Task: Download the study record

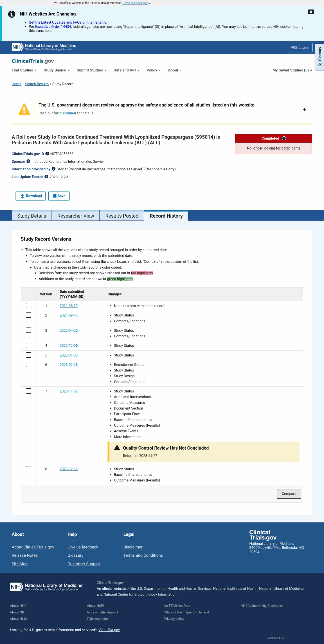Action: pyautogui.click(x=31, y=196)
